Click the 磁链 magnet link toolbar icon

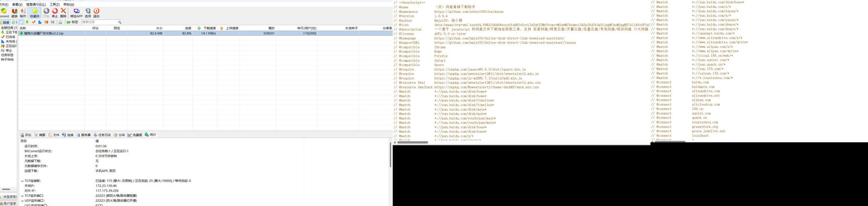coord(14,13)
